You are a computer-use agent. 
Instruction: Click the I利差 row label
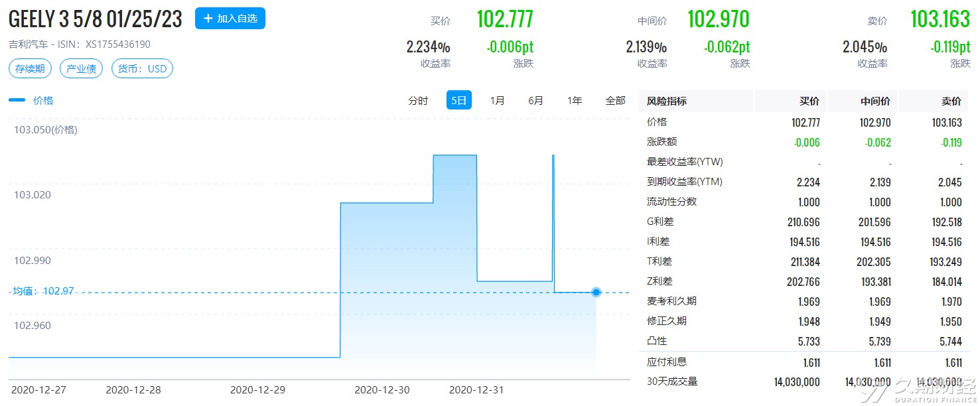(x=659, y=241)
